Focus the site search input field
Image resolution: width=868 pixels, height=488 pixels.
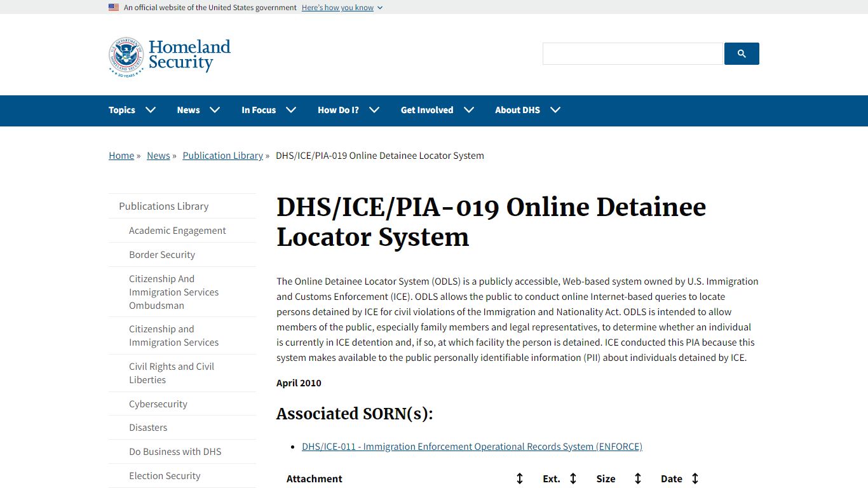tap(633, 53)
